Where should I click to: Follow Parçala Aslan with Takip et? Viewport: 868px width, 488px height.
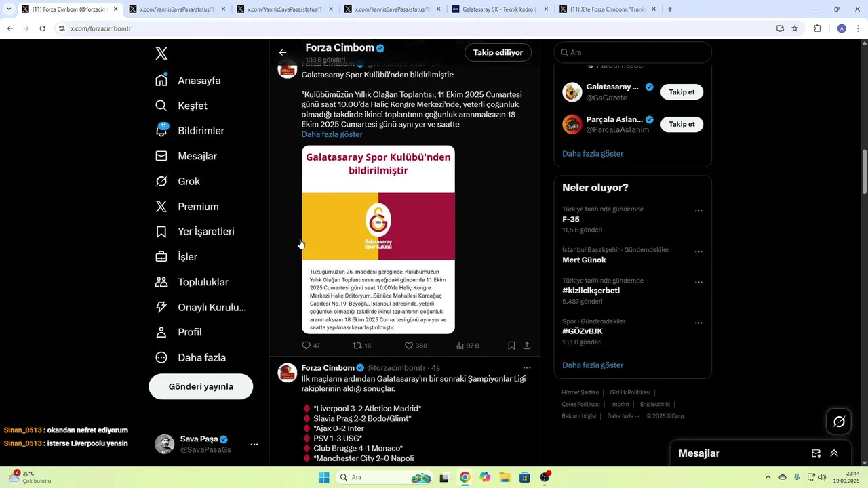tap(682, 124)
